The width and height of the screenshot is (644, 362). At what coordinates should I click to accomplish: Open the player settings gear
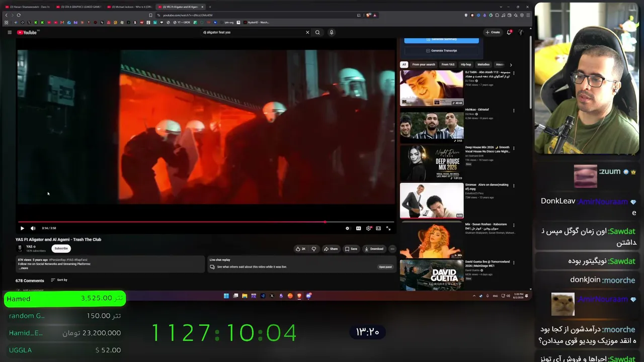(369, 228)
